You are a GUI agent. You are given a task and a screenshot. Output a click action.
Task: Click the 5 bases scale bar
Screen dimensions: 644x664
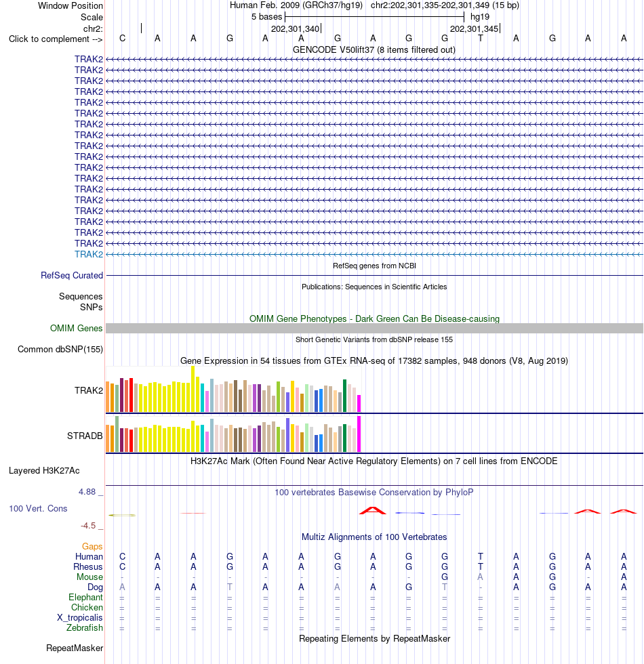pyautogui.click(x=374, y=17)
